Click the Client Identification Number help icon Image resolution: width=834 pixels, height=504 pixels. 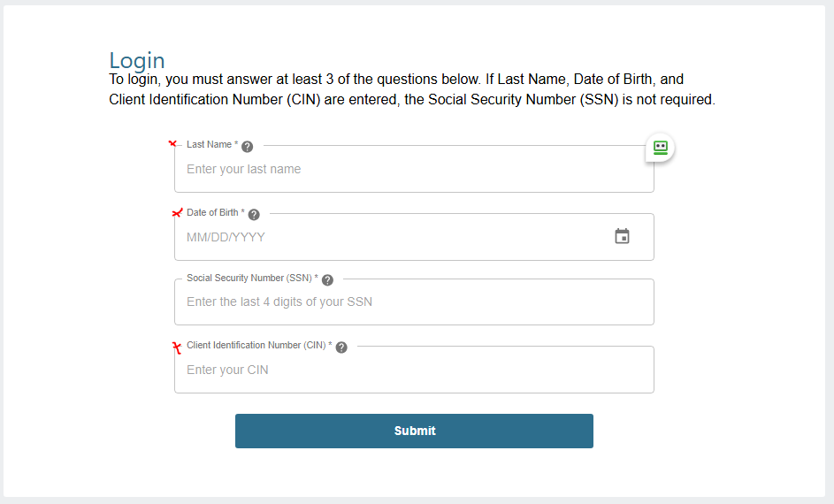pyautogui.click(x=341, y=347)
